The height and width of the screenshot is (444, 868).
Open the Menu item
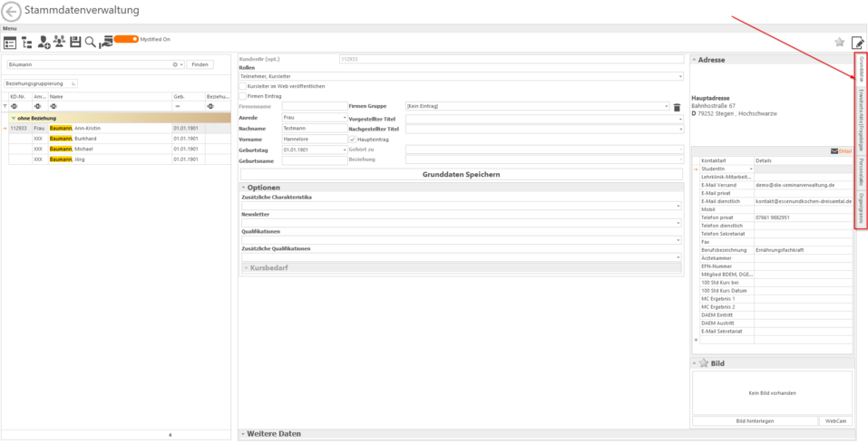click(x=10, y=28)
